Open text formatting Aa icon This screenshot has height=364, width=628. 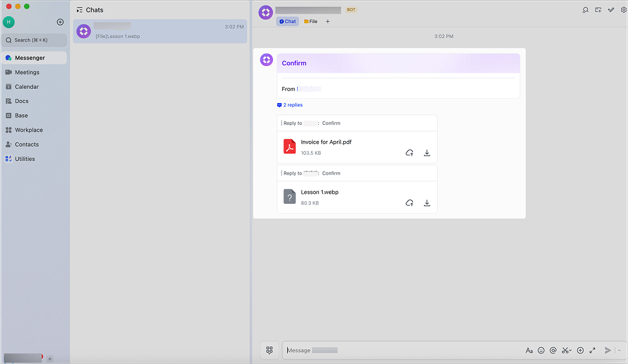pos(529,350)
